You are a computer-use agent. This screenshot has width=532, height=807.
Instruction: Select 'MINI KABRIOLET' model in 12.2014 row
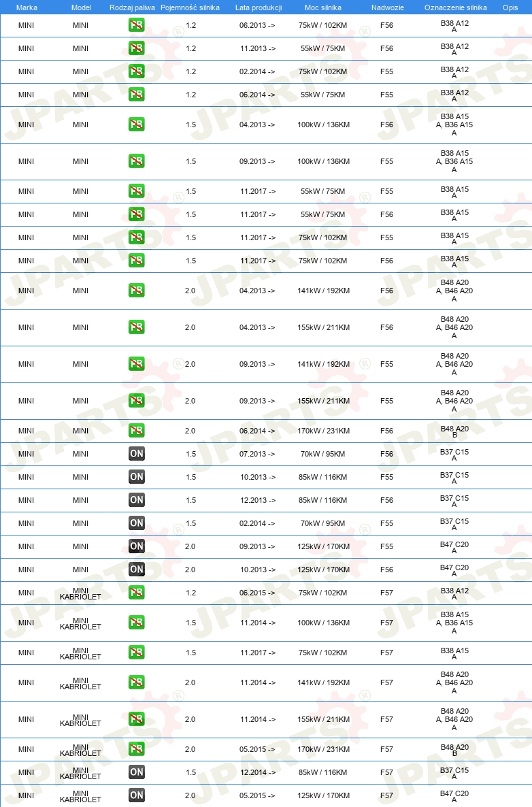click(x=80, y=773)
